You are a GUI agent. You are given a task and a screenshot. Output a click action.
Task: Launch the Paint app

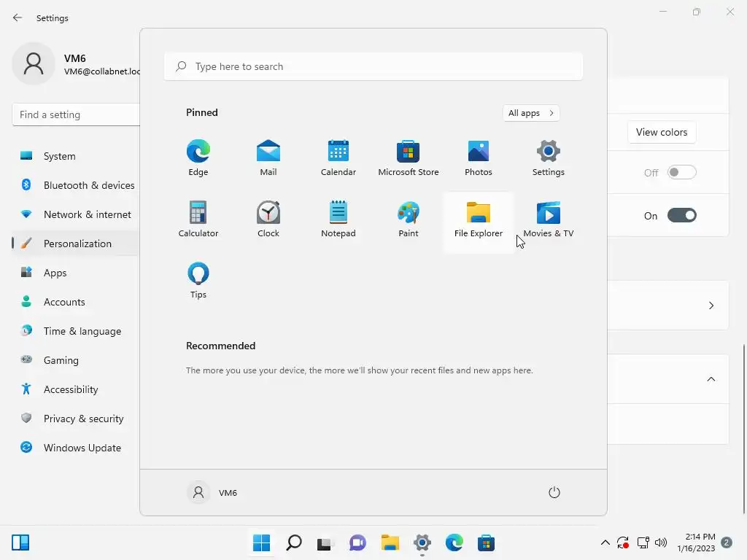409,219
